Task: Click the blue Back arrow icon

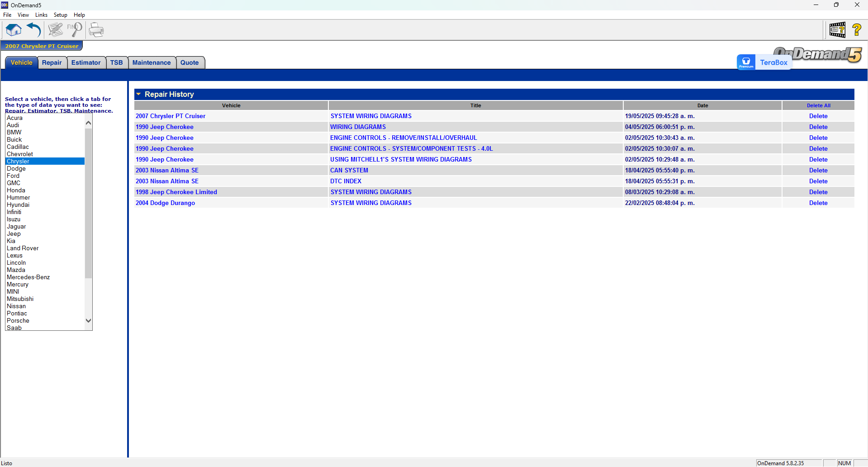Action: click(34, 30)
